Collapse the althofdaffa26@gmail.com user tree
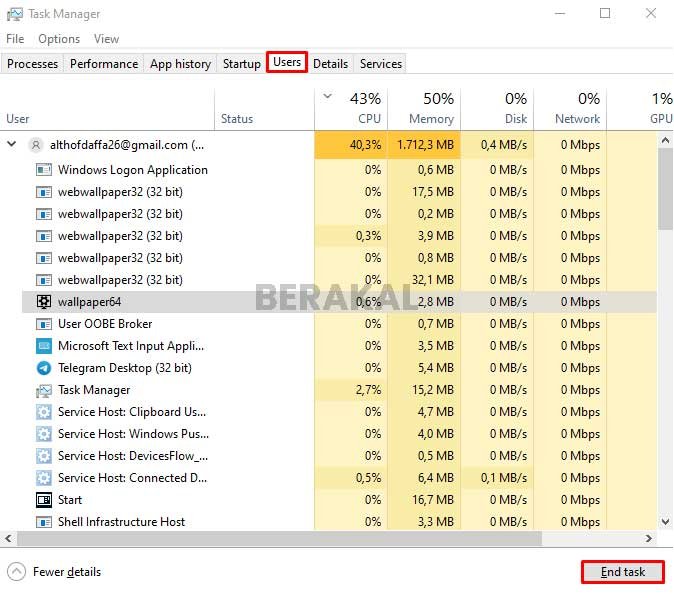The image size is (674, 594). click(x=12, y=144)
